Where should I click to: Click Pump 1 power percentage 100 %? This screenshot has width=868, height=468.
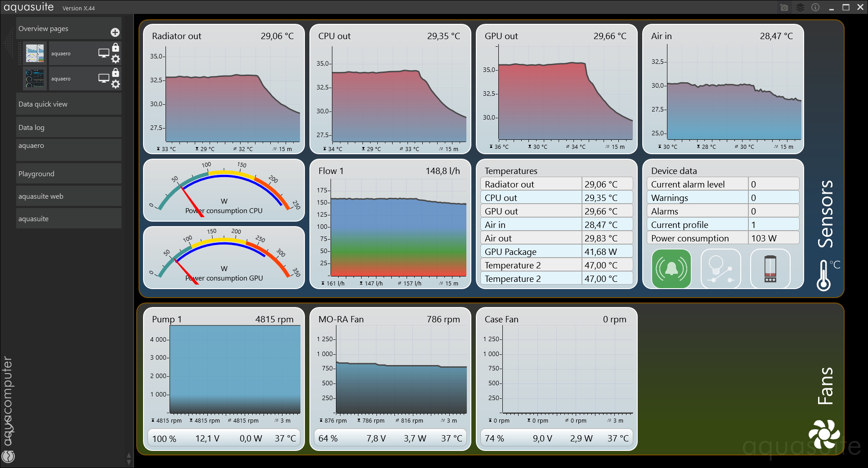click(x=164, y=438)
